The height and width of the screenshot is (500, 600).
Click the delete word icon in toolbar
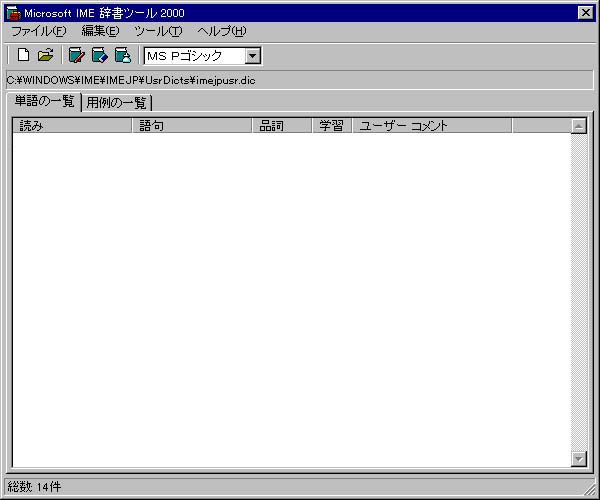pos(123,55)
